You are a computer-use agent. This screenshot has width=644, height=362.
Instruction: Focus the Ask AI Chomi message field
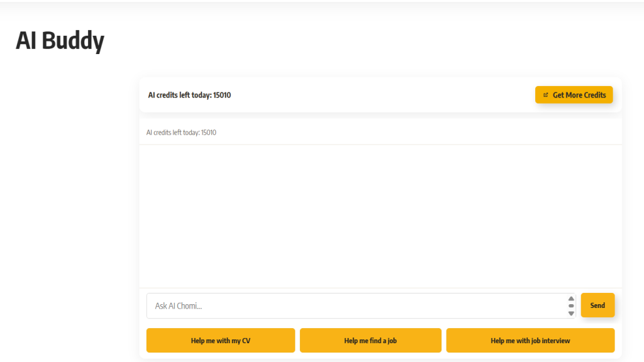358,306
